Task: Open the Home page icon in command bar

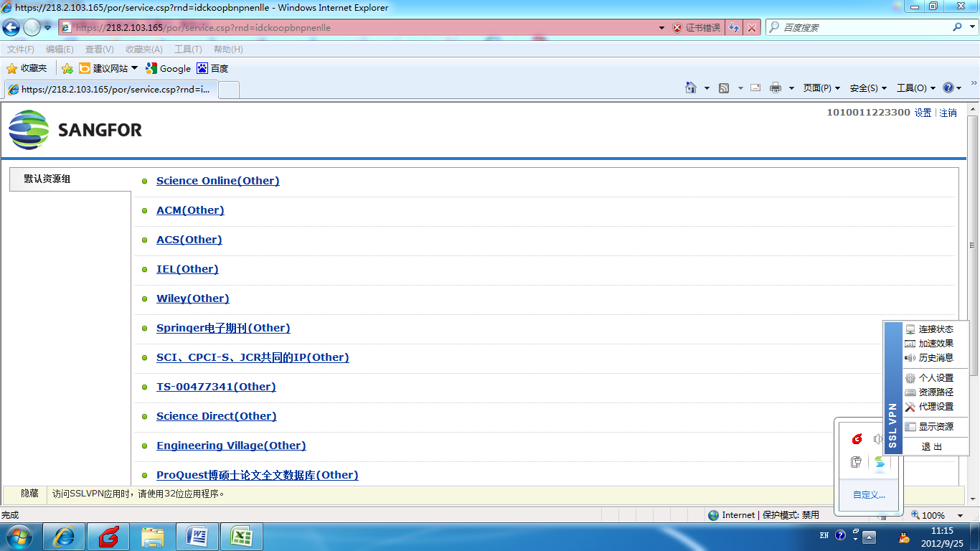Action: click(x=691, y=88)
